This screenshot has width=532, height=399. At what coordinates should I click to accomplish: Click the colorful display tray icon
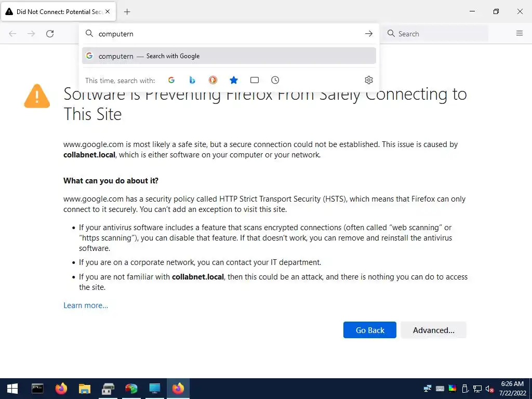[453, 389]
